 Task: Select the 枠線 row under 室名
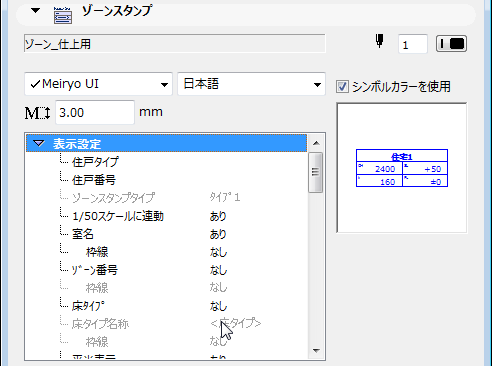tap(166, 252)
